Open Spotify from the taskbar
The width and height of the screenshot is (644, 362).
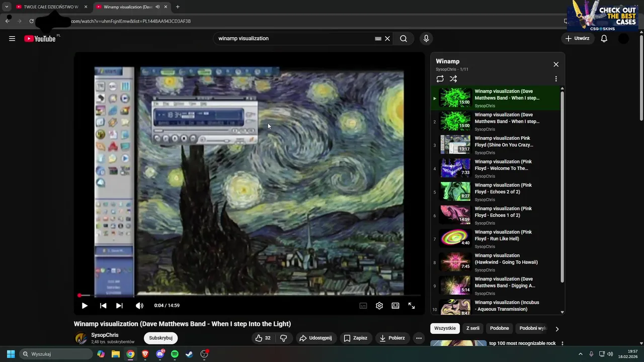[175, 354]
